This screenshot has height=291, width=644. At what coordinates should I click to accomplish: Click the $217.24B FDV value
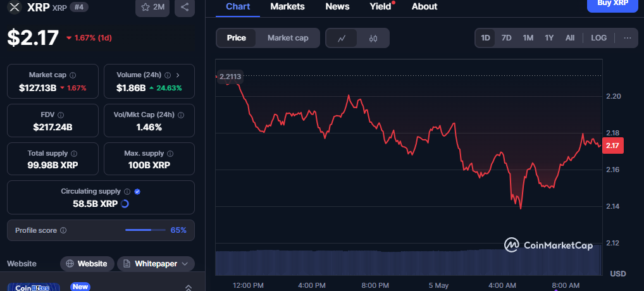tap(53, 128)
